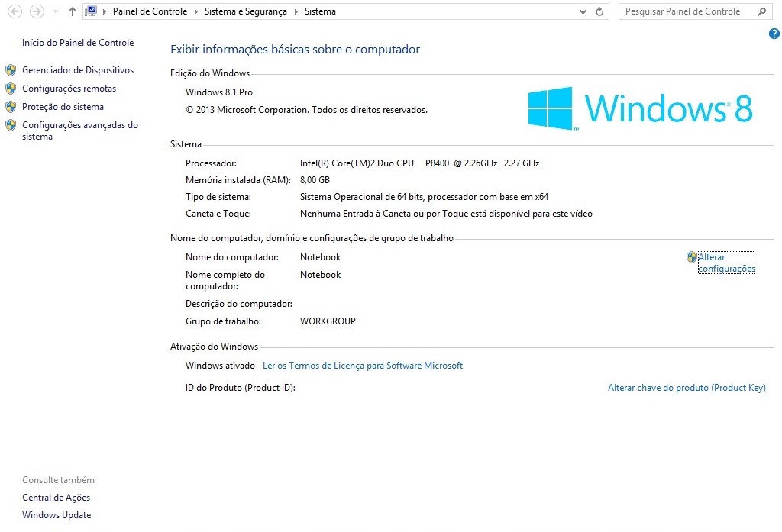Select the Windows 8.1 Pro text
The image size is (782, 532).
pos(219,92)
